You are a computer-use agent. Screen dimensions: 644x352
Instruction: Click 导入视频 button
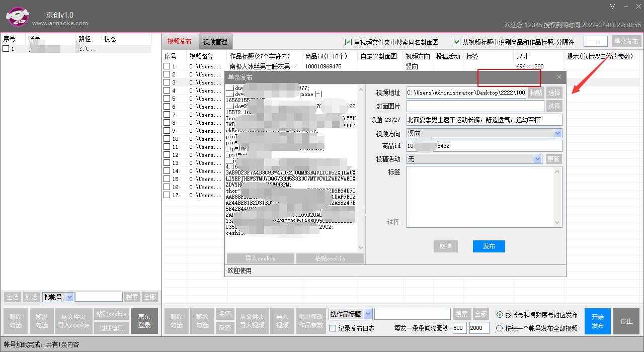[282, 321]
